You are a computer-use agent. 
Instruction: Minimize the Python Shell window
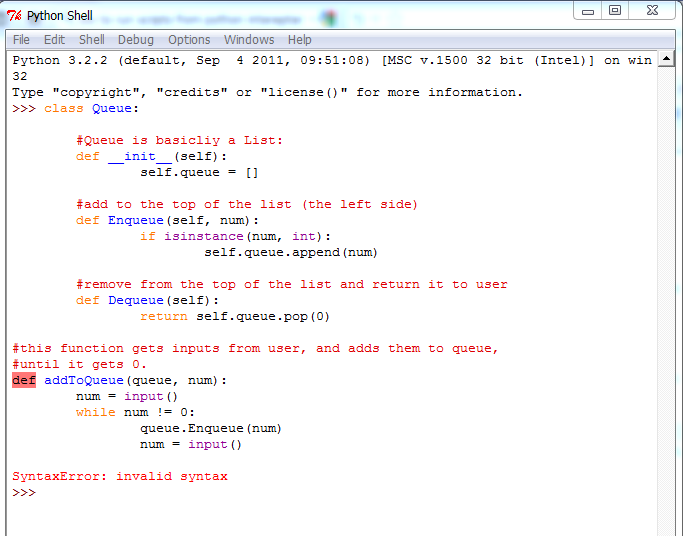click(589, 11)
